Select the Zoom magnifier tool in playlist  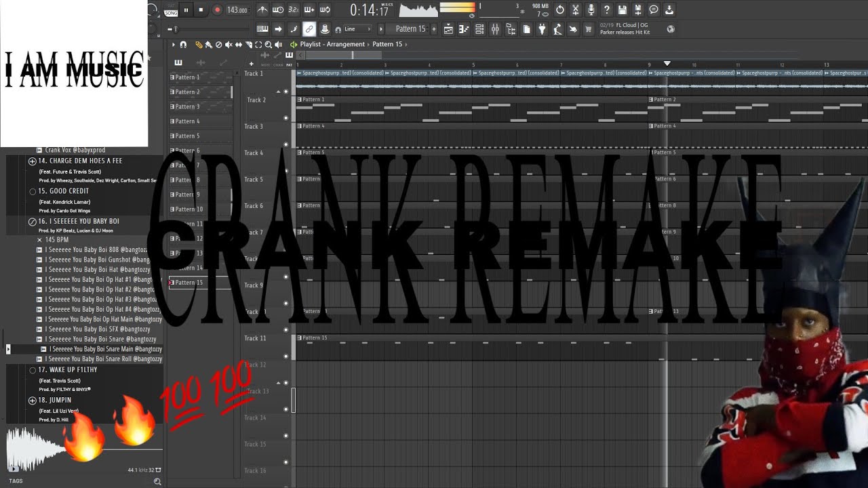pyautogui.click(x=269, y=45)
